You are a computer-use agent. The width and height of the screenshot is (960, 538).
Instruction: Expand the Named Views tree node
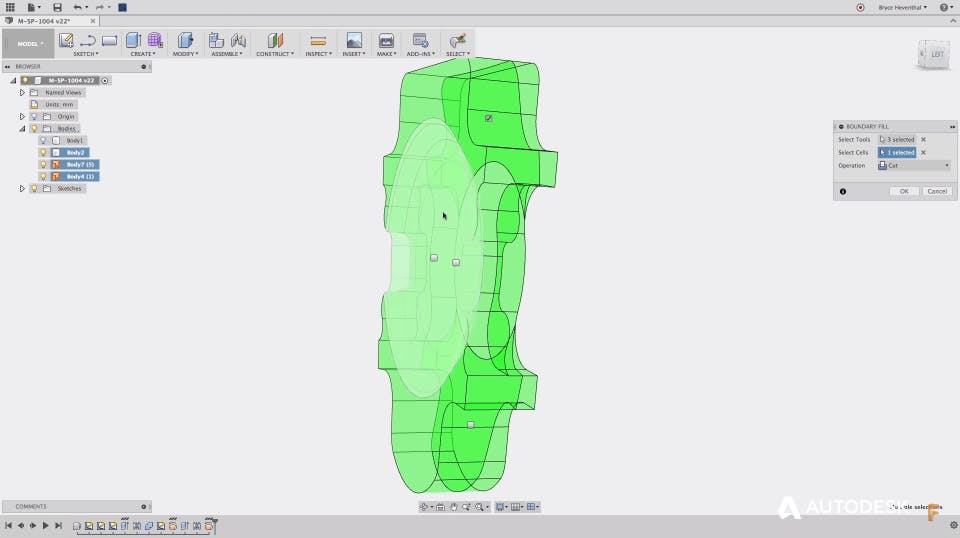(22, 93)
